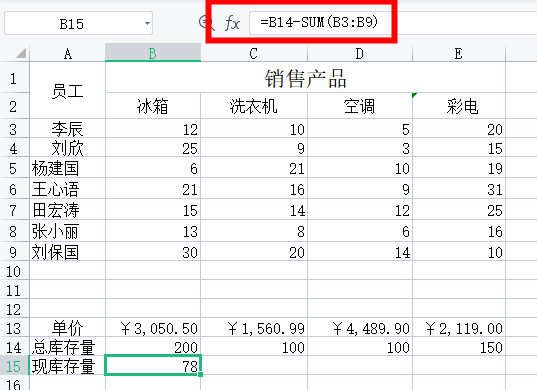Click 刘保国's 冰箱 value 30

pyautogui.click(x=153, y=252)
